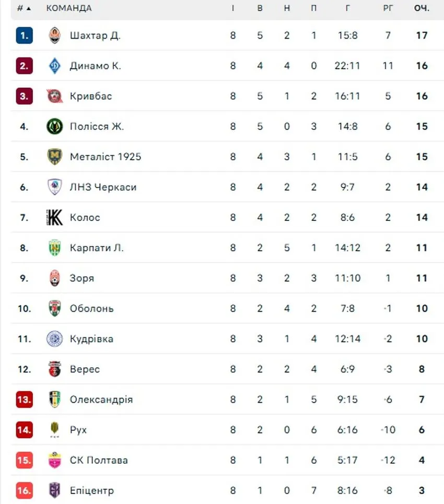
Task: Click the КОМАНДА column header
Action: tap(69, 8)
